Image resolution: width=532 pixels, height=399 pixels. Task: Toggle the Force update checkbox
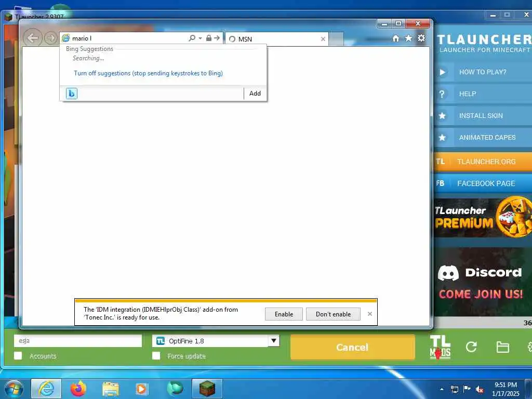pos(156,355)
